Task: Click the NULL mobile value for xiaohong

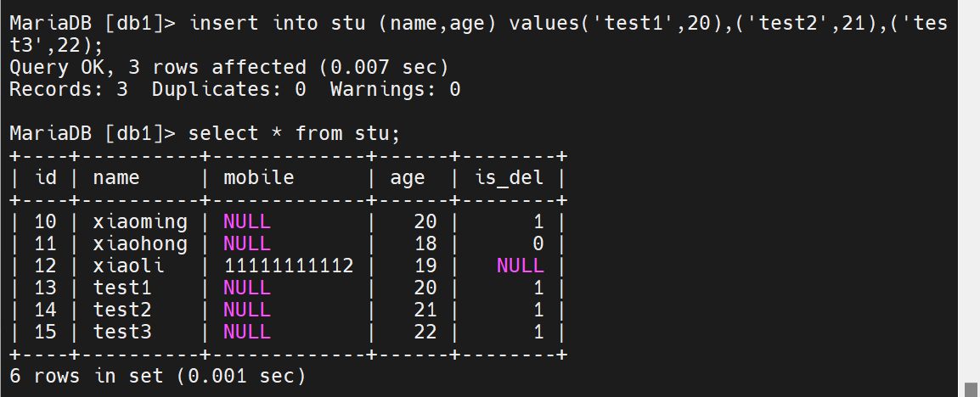Action: tap(247, 243)
